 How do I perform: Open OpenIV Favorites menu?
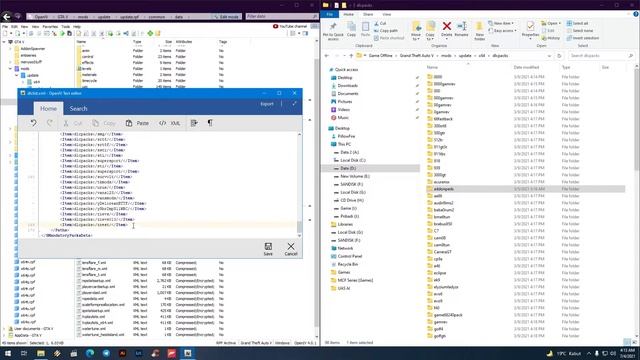tap(50, 27)
